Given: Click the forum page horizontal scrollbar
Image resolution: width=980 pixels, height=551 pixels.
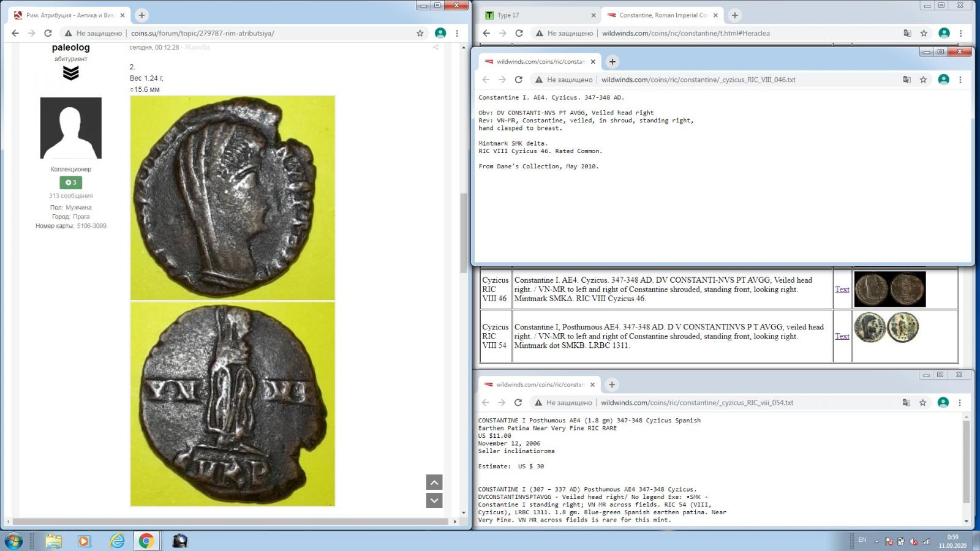Looking at the screenshot, I should (230, 522).
